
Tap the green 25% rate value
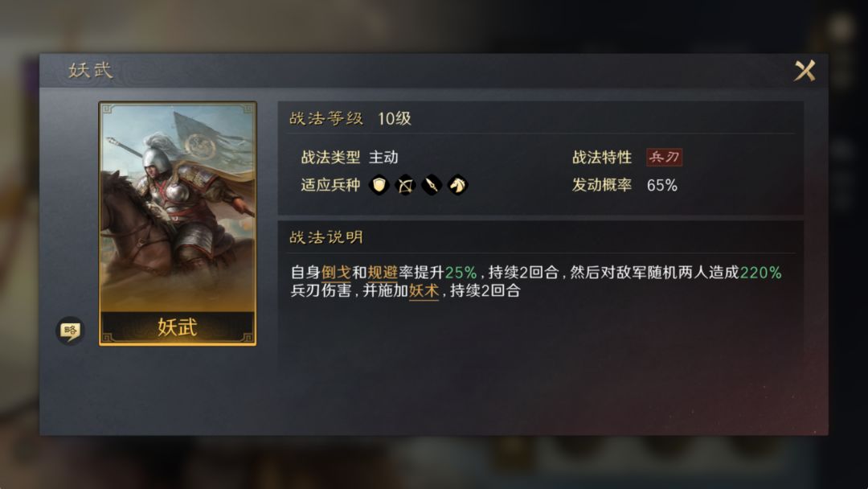click(461, 273)
